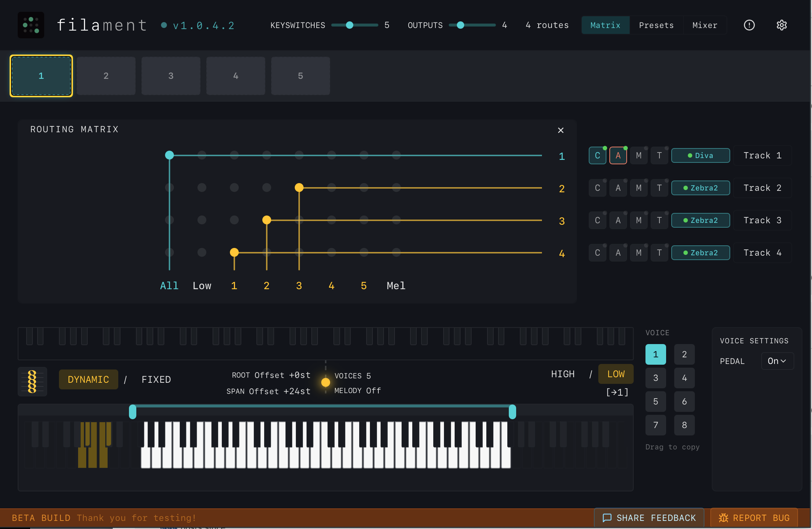Screen dimensions: 812x529
Task: Close the Routing Matrix panel
Action: (560, 130)
